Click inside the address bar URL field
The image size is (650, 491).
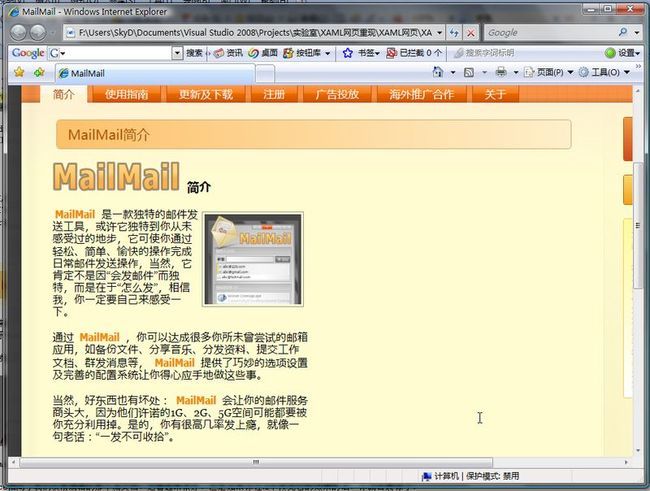pos(255,33)
